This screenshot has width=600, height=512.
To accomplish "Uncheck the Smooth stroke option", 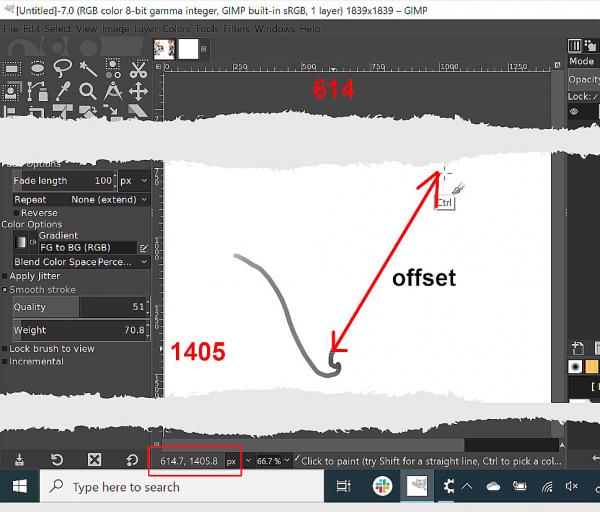I will coord(5,290).
